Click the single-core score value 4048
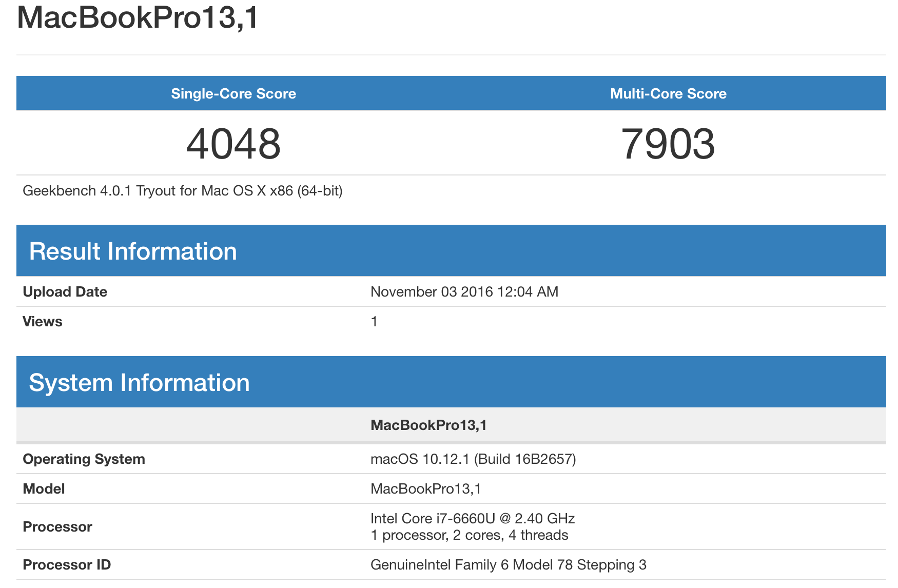The width and height of the screenshot is (898, 588). tap(233, 144)
